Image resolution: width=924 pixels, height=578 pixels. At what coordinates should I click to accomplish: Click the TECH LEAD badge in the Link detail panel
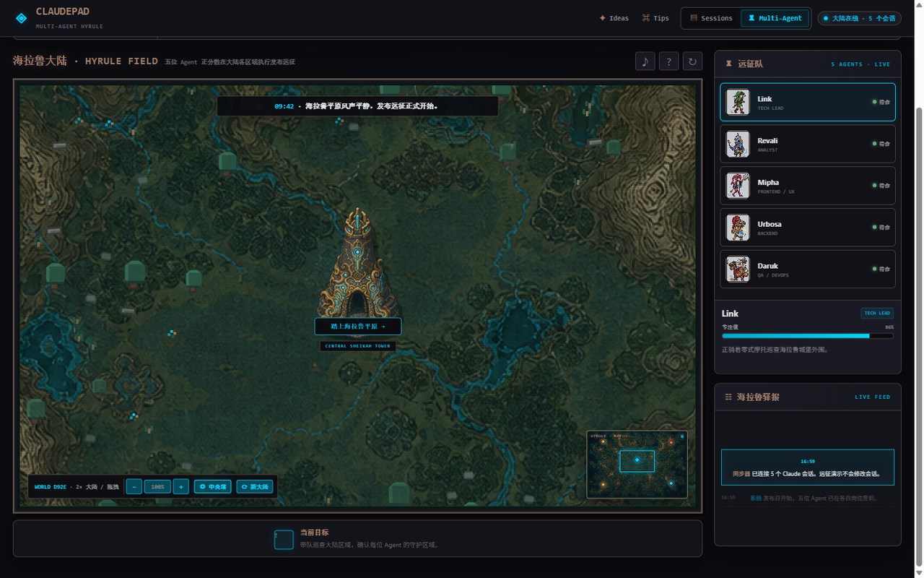877,313
